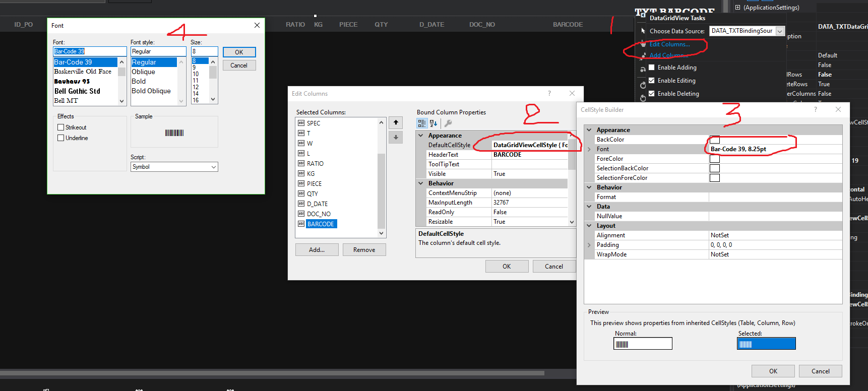Screen dimensions: 868x391
Task: Sort bound column properties alphabetically
Action: click(x=433, y=123)
